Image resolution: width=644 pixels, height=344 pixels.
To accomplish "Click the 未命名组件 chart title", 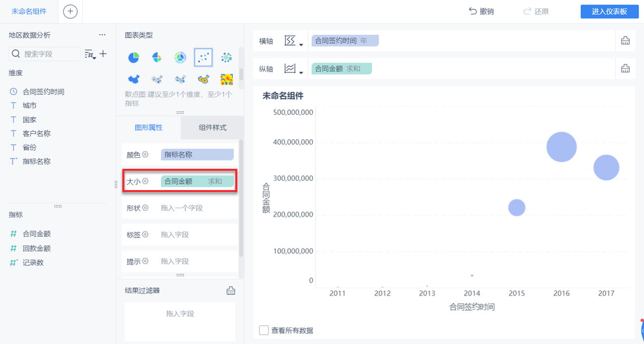I will (x=283, y=96).
